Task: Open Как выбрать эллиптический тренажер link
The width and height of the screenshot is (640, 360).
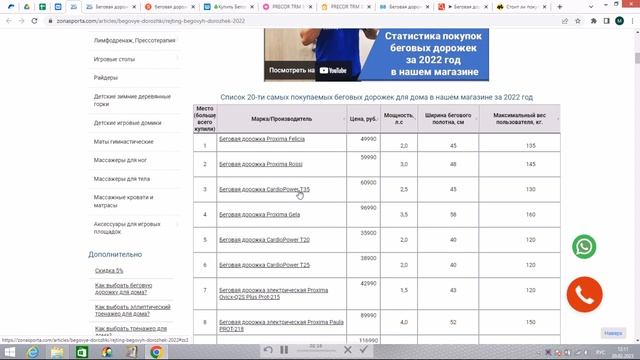Action: (x=133, y=310)
